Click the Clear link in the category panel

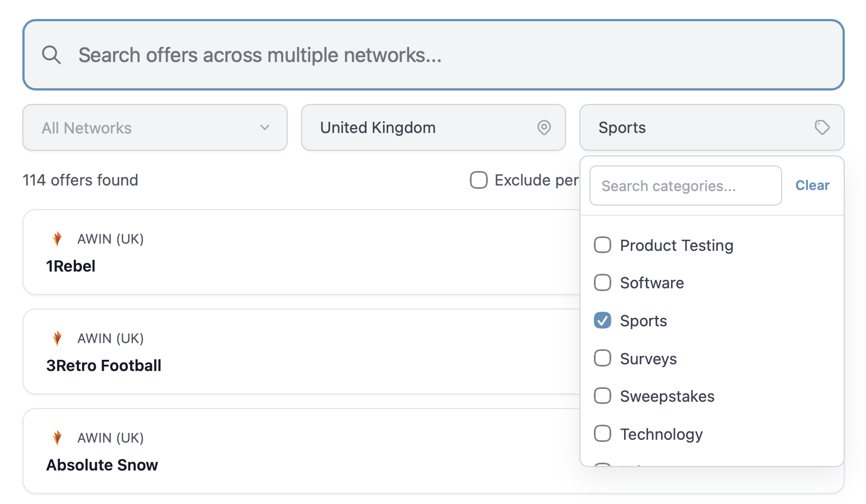pos(812,185)
